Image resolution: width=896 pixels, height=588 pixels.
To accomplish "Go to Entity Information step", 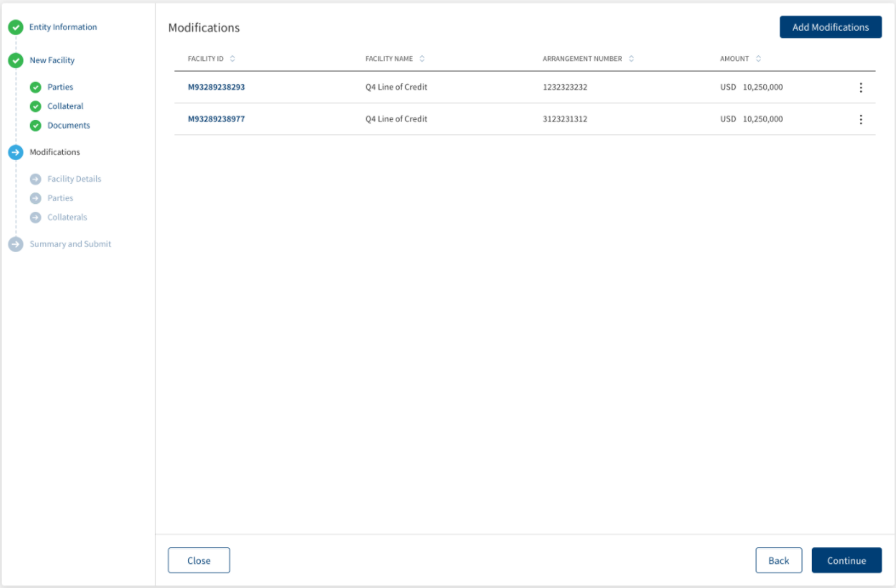I will (x=63, y=27).
